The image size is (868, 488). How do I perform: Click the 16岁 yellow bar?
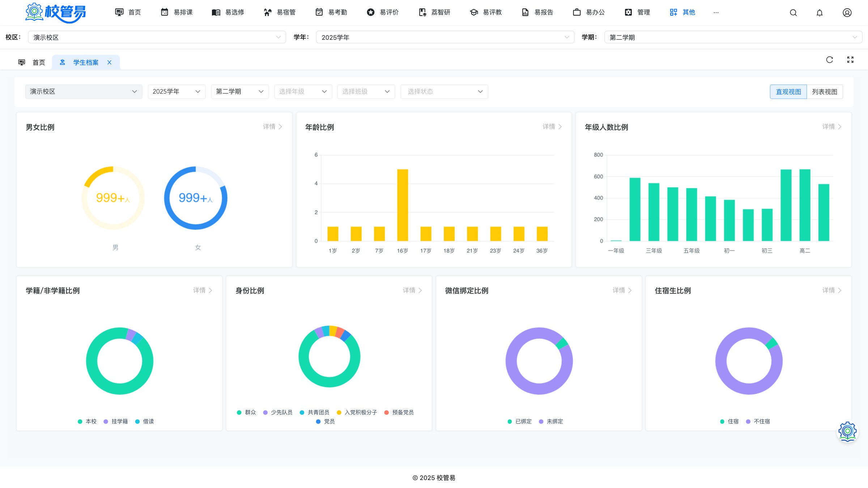[x=403, y=205]
